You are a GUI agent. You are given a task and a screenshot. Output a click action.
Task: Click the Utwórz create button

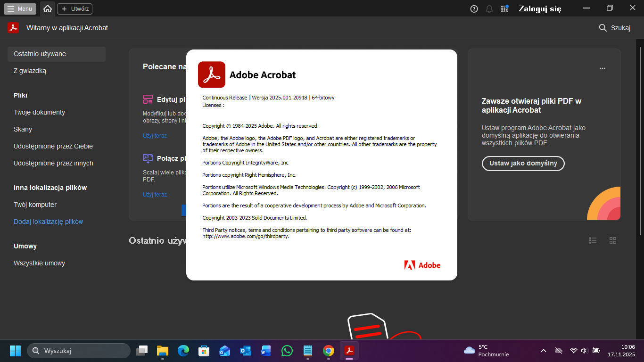coord(74,8)
